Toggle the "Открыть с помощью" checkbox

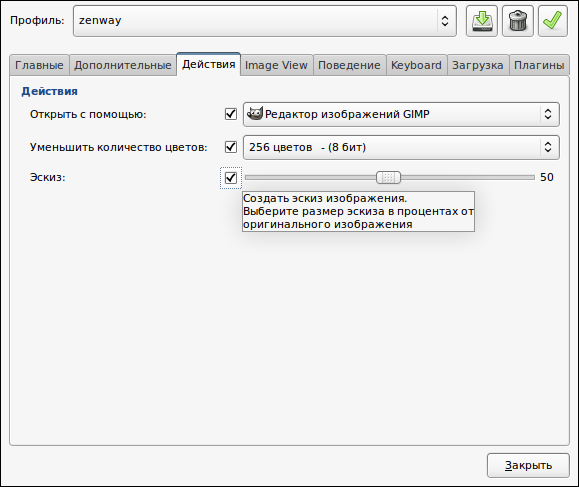231,114
